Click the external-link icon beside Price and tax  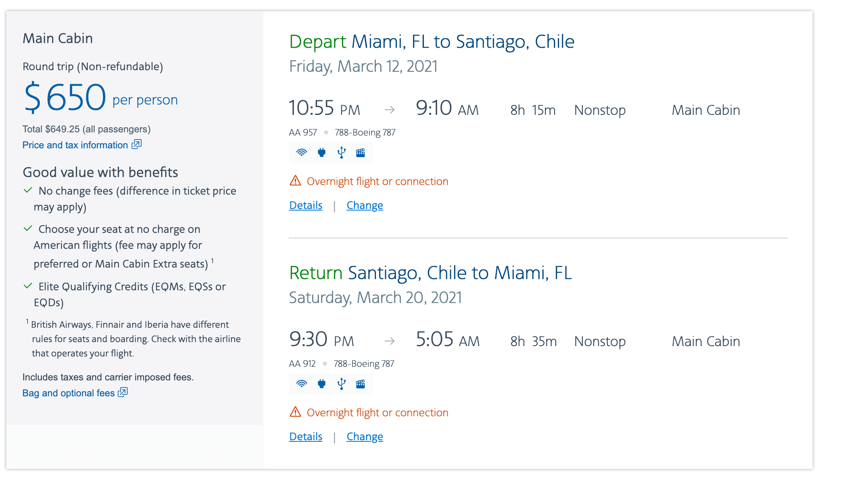pyautogui.click(x=136, y=144)
